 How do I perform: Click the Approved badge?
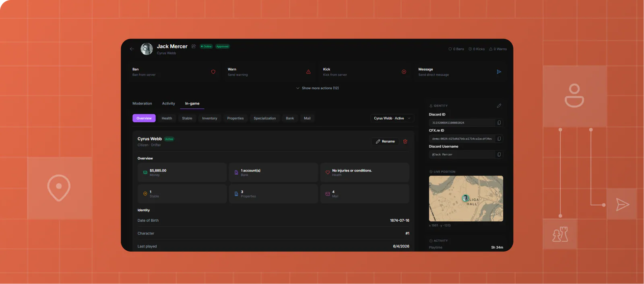222,46
